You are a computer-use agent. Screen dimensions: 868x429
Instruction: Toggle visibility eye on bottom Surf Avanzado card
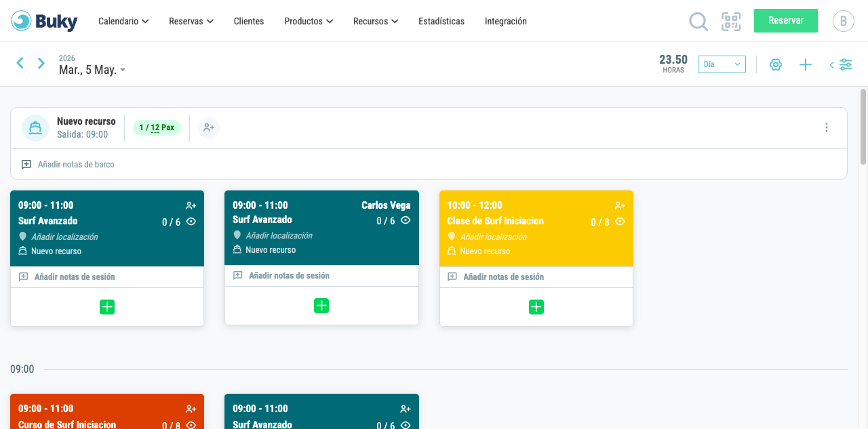pyautogui.click(x=406, y=425)
